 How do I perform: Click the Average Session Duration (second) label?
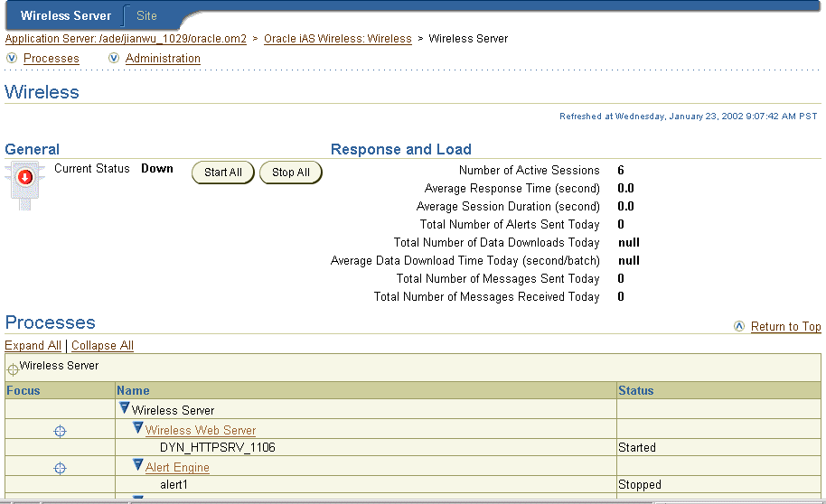tap(508, 207)
